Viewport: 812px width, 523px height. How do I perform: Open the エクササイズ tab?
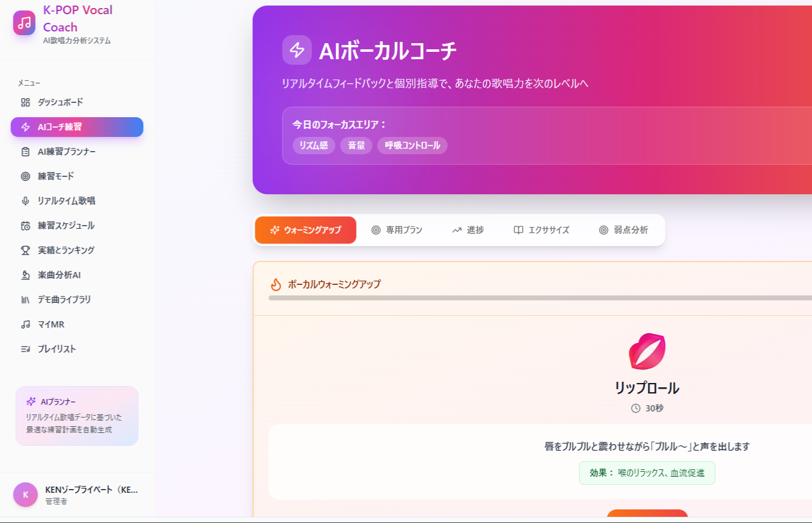click(x=541, y=230)
